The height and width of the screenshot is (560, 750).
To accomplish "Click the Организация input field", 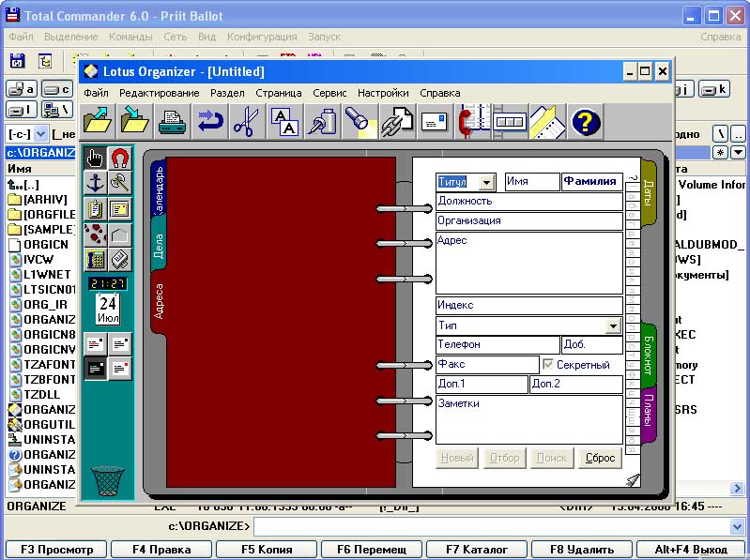I will (528, 221).
